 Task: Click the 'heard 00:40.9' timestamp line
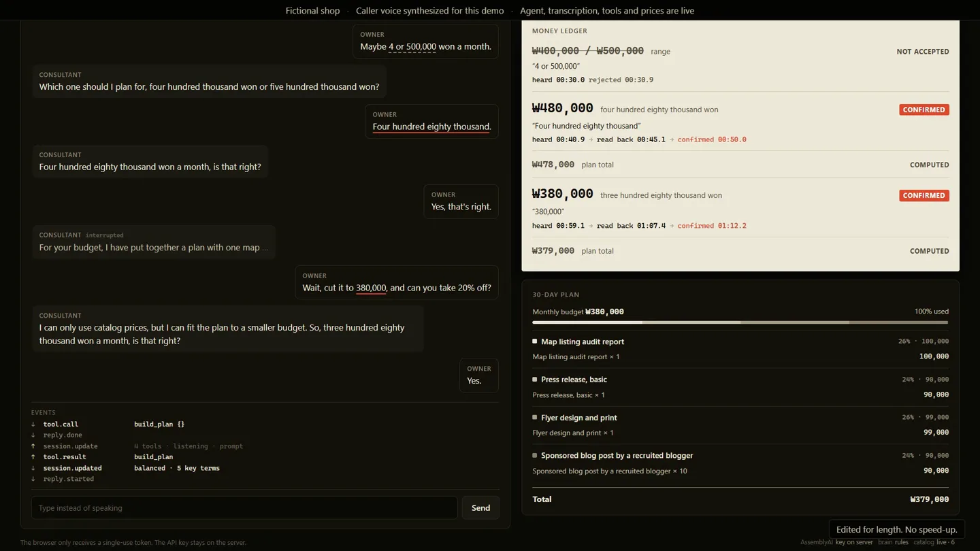click(x=639, y=139)
